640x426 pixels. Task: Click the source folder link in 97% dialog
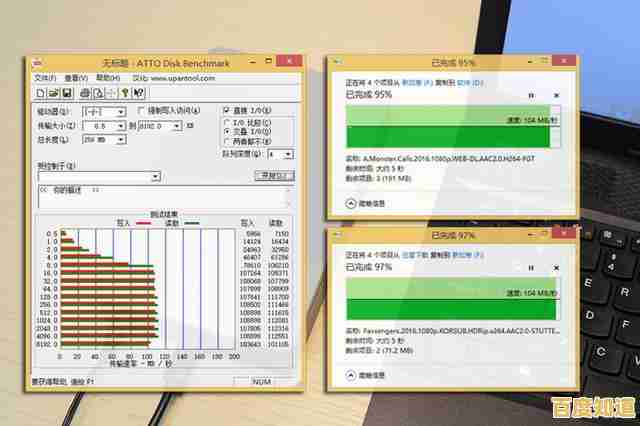415,255
